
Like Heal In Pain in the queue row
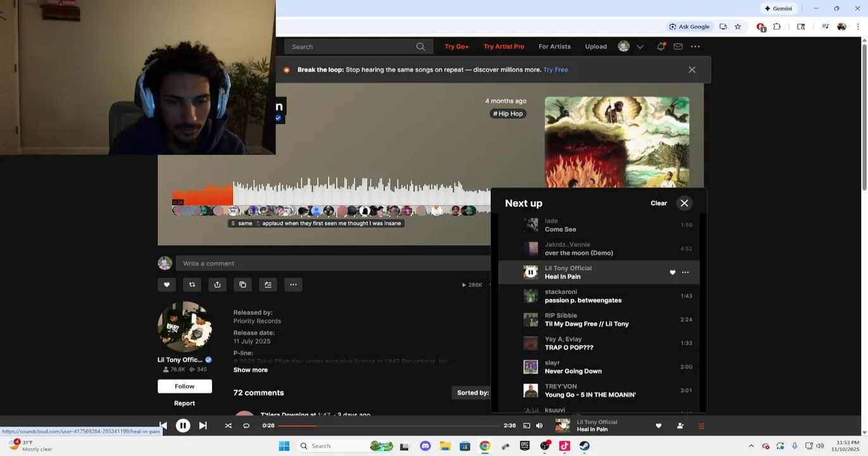click(x=672, y=272)
